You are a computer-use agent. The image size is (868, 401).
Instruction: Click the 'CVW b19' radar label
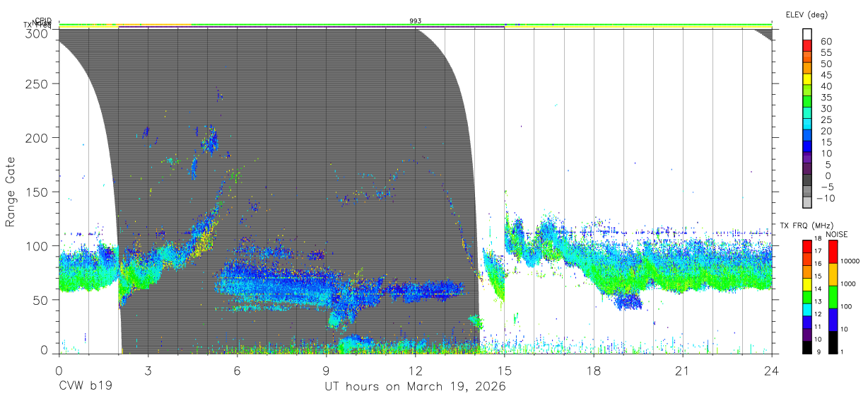[x=85, y=387]
